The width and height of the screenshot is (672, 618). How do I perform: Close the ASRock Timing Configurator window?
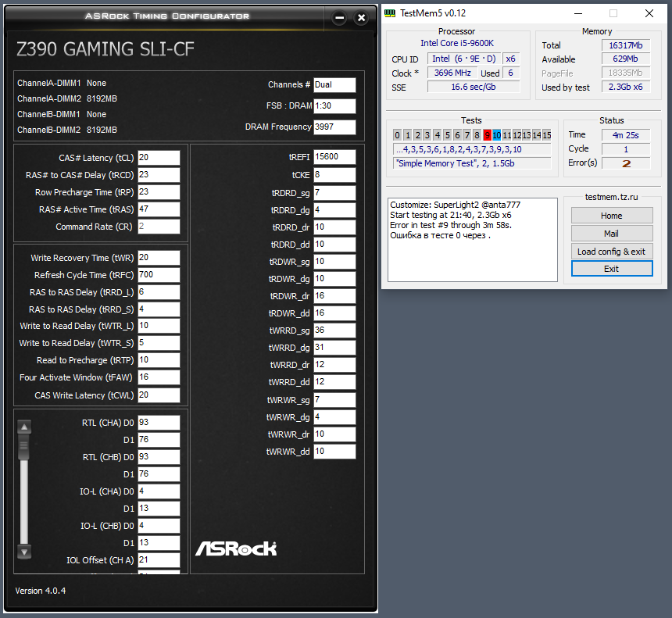[x=361, y=18]
